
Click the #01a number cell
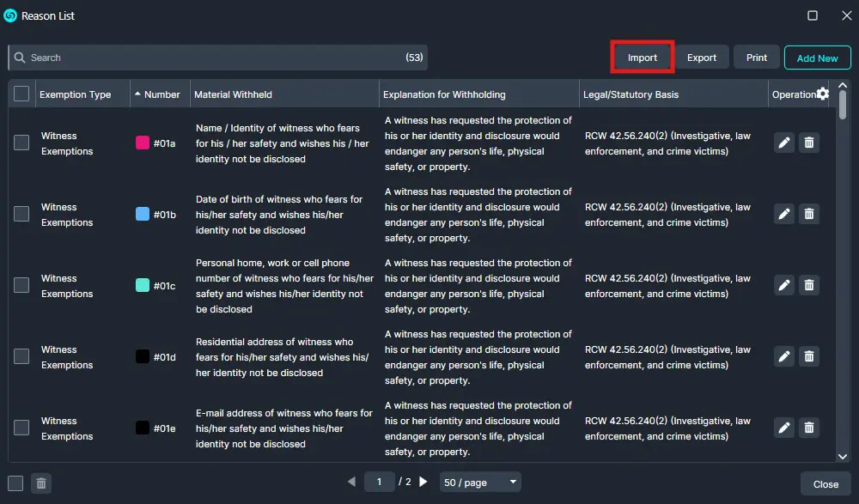[x=164, y=143]
